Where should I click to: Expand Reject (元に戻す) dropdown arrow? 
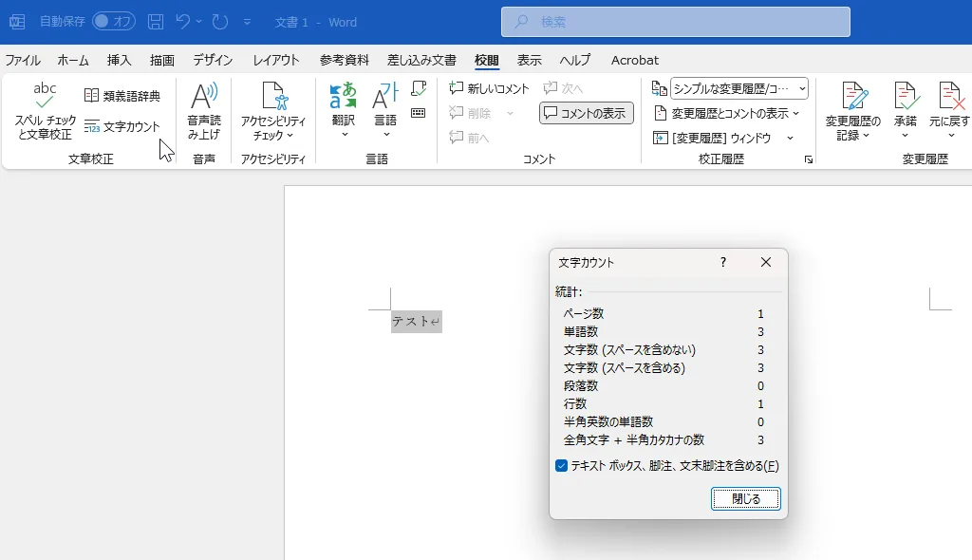(951, 135)
